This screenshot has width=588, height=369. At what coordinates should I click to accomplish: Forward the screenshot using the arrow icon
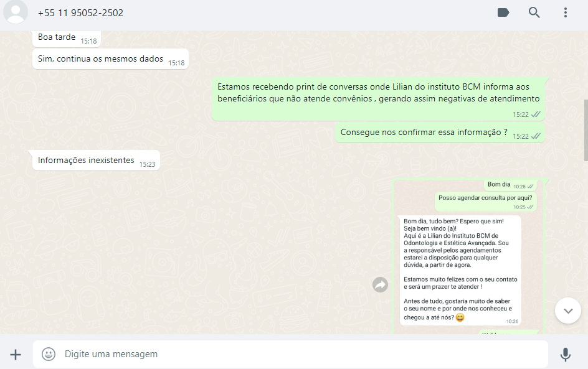click(380, 285)
